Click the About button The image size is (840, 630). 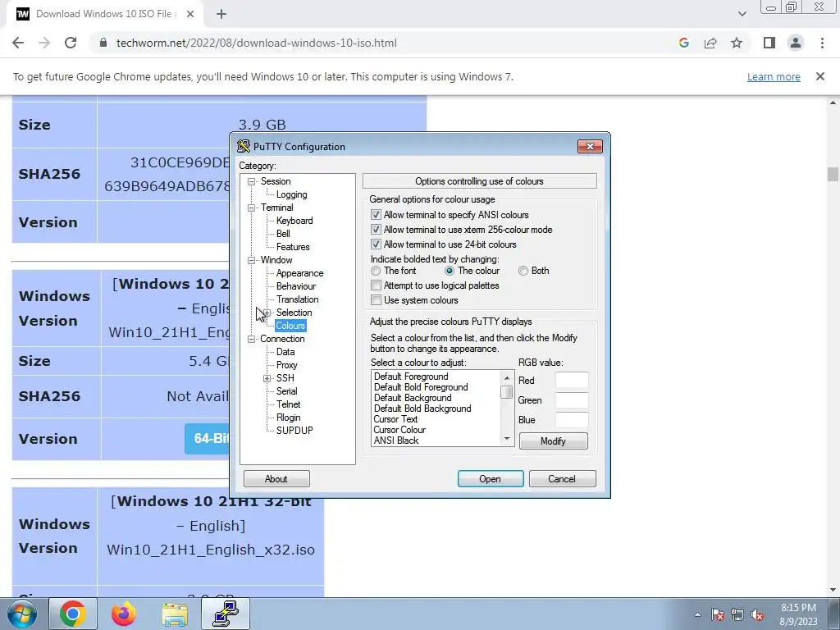point(276,479)
